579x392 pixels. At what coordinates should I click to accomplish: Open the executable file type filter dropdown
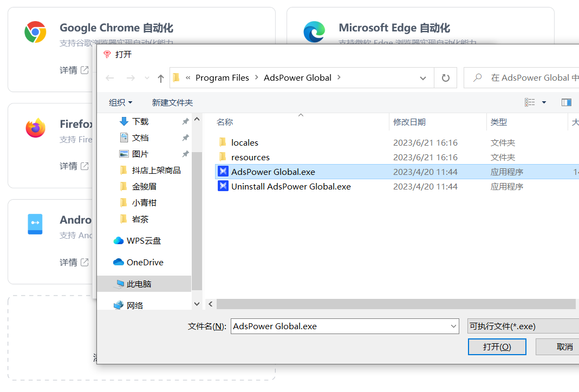[523, 326]
